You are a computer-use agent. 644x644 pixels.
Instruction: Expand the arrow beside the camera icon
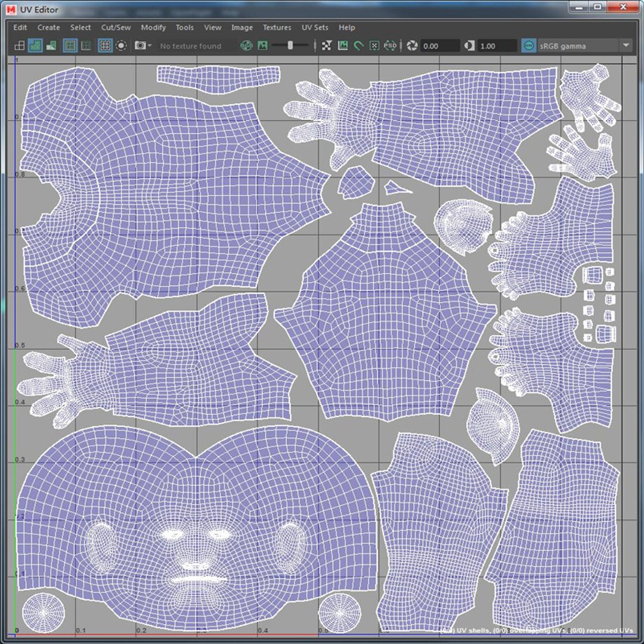click(x=150, y=45)
